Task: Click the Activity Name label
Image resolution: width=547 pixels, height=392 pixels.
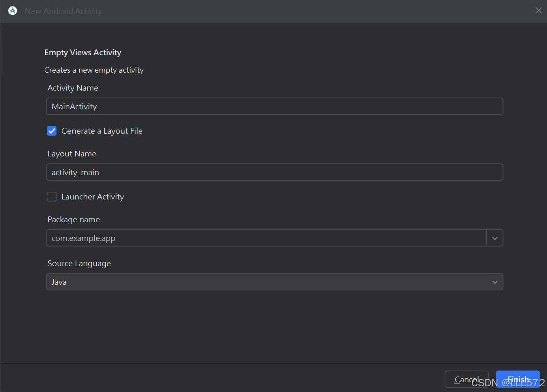Action: pos(73,88)
